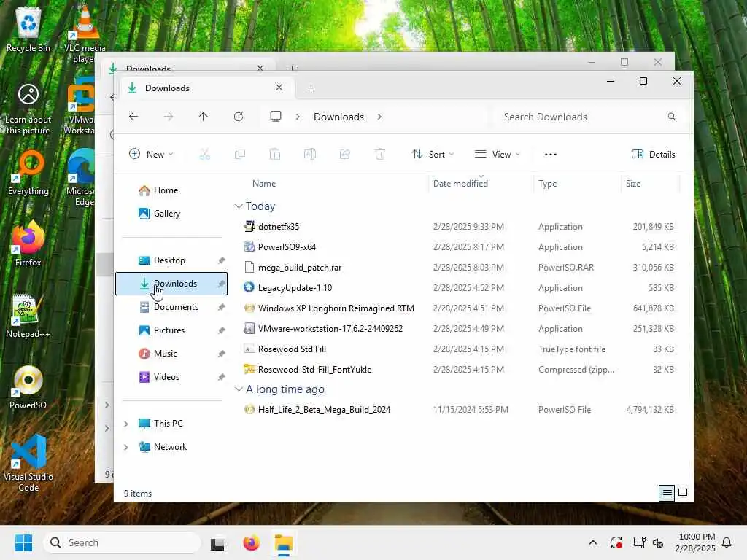Viewport: 747px width, 560px height.
Task: Open Desktop in navigation pane
Action: pyautogui.click(x=169, y=260)
